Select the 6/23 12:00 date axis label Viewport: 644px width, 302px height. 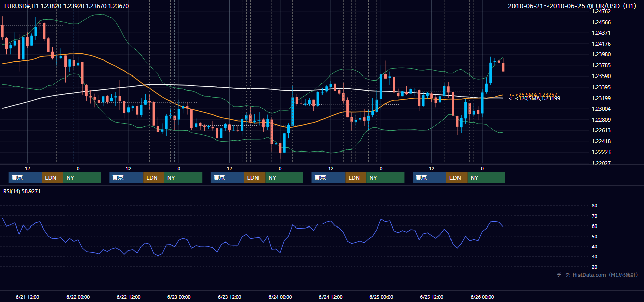pyautogui.click(x=230, y=297)
